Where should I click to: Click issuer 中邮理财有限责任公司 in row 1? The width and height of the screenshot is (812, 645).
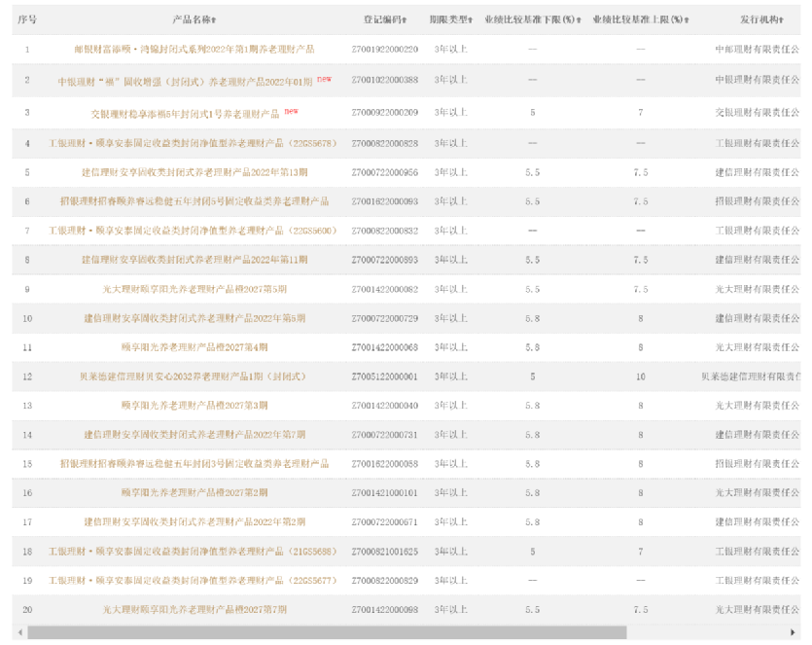758,50
